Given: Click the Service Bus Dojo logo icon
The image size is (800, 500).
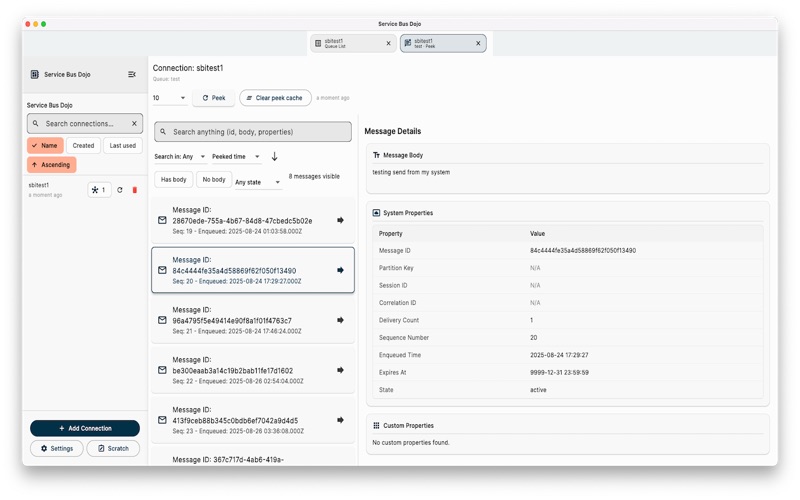Looking at the screenshot, I should [x=35, y=74].
